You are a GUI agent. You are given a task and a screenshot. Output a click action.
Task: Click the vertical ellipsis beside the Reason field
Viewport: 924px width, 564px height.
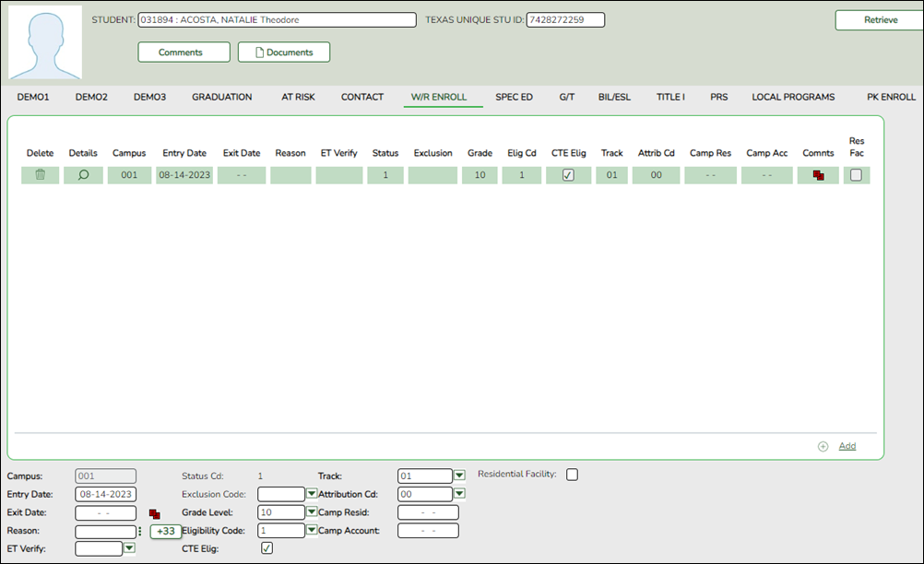coord(140,531)
